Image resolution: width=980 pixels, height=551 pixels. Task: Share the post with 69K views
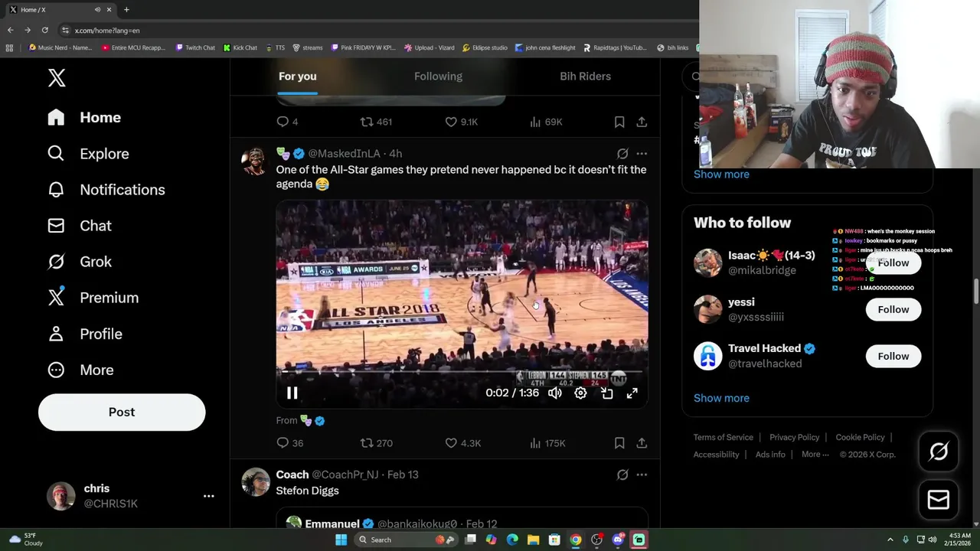click(x=642, y=122)
